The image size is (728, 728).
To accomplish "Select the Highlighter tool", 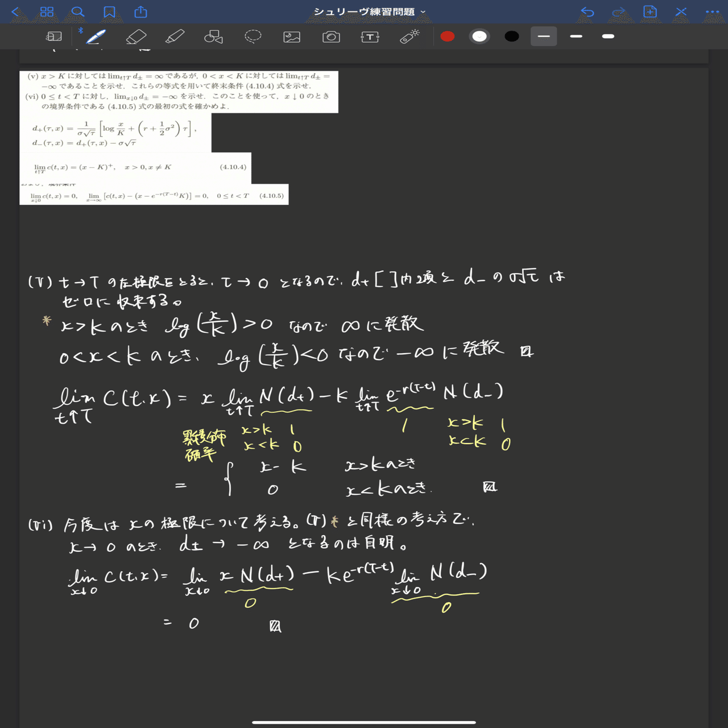I will [x=175, y=36].
